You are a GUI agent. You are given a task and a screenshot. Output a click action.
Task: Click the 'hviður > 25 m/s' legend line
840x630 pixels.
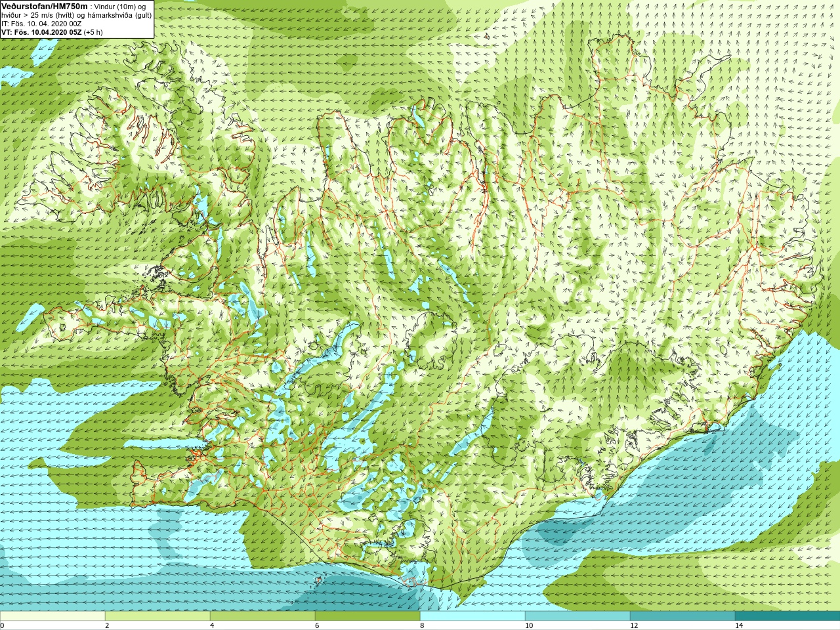pyautogui.click(x=76, y=15)
